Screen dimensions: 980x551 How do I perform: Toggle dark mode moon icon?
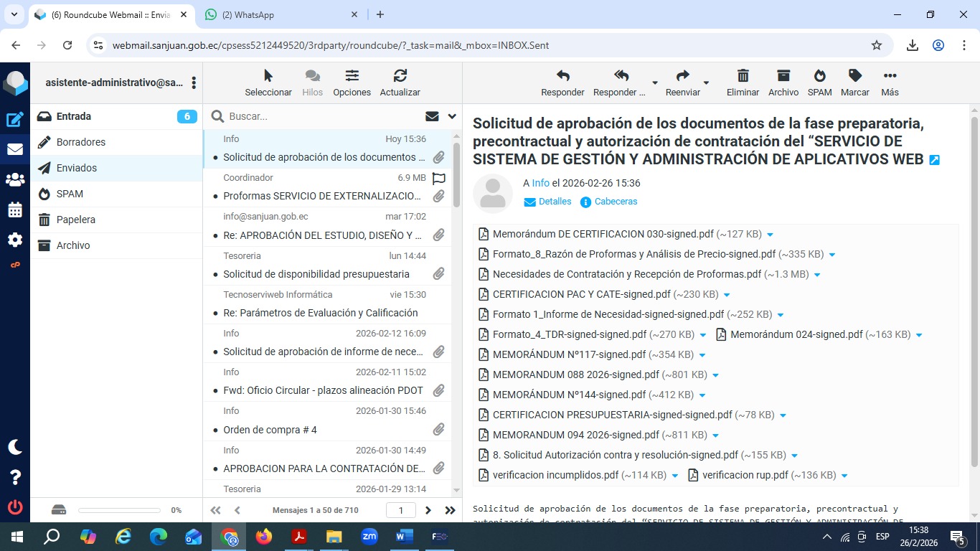(x=15, y=447)
